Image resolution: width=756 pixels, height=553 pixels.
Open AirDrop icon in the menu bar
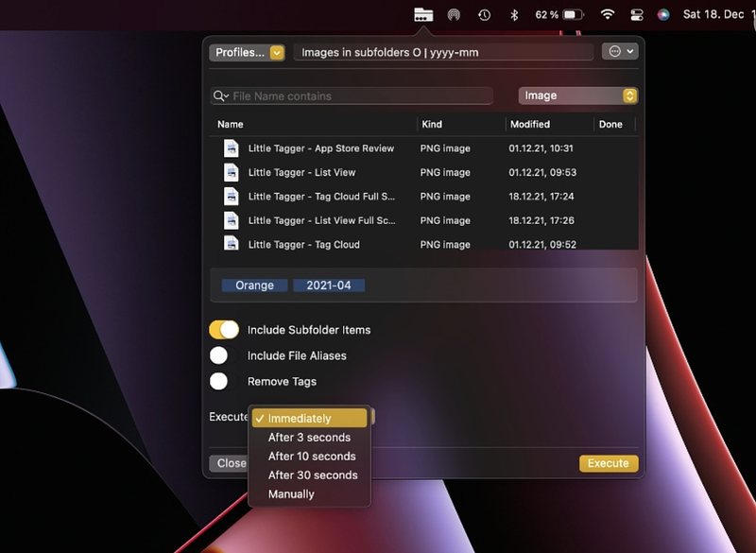[x=454, y=15]
